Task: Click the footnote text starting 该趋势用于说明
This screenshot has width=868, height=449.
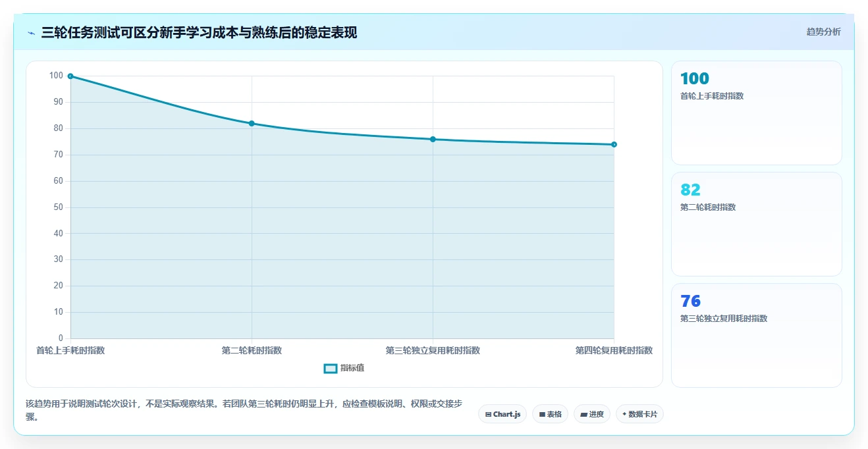Action: (244, 410)
